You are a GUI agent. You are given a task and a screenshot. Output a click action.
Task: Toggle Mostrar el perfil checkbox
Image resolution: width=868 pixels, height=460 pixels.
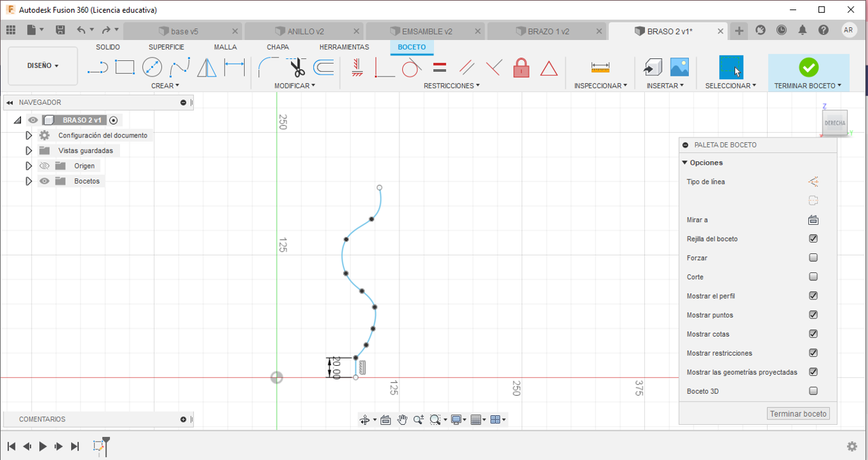pyautogui.click(x=813, y=295)
